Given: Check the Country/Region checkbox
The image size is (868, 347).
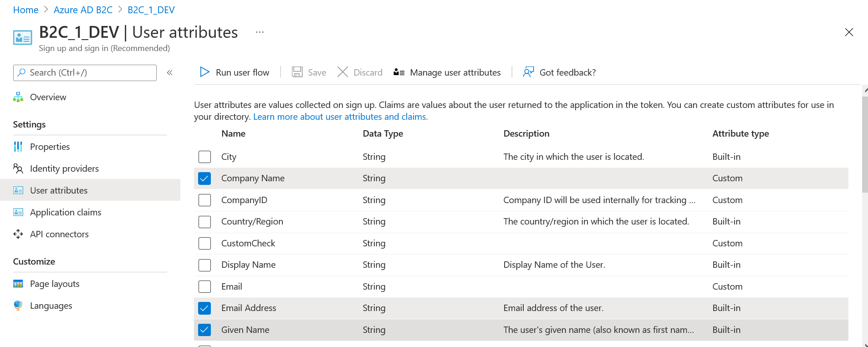Looking at the screenshot, I should [205, 222].
